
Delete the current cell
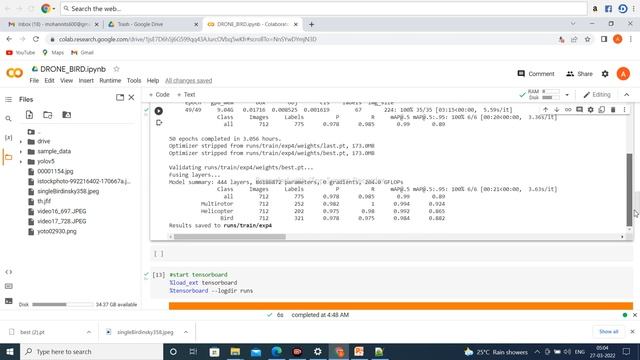pyautogui.click(x=613, y=109)
